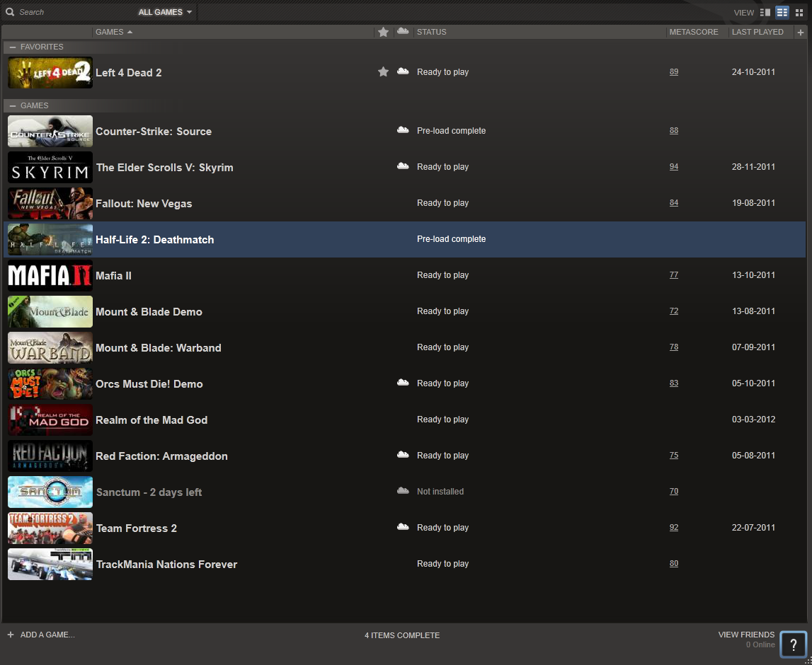The height and width of the screenshot is (665, 812).
Task: Select Mount & Blade: Warband title
Action: (x=158, y=348)
